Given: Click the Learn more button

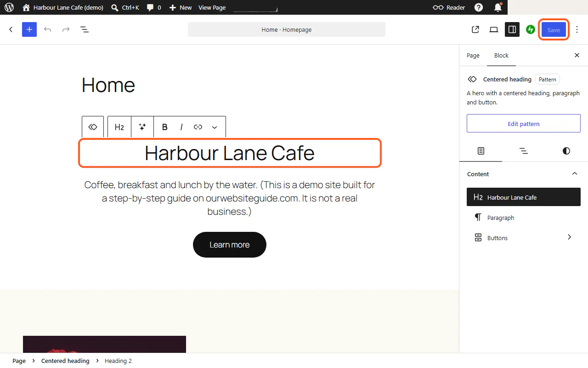Looking at the screenshot, I should coord(230,245).
